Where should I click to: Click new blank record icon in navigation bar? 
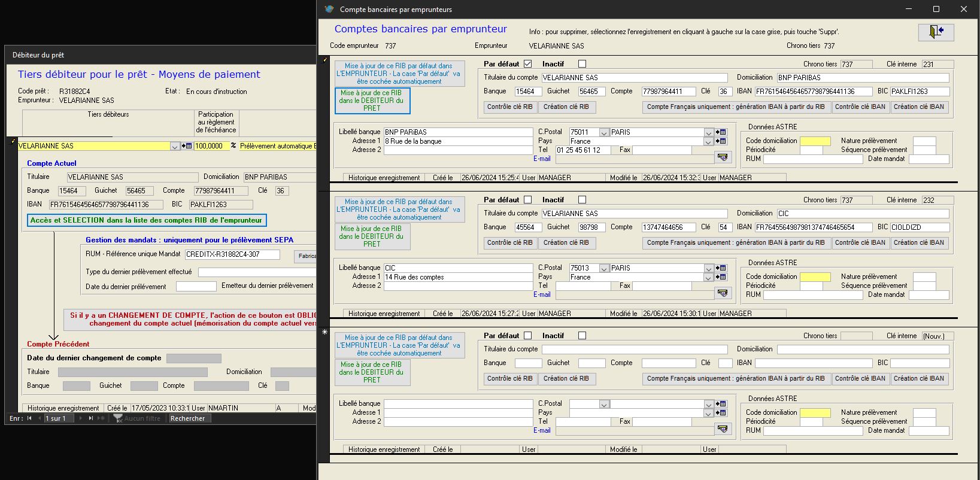pyautogui.click(x=101, y=418)
